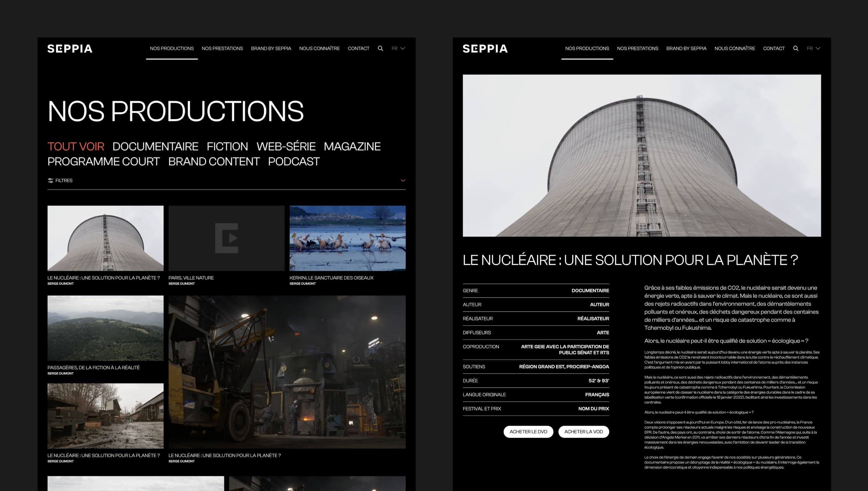Screen dimensions: 868x491
Task: Select the Tout Voir category filter
Action: [x=76, y=146]
